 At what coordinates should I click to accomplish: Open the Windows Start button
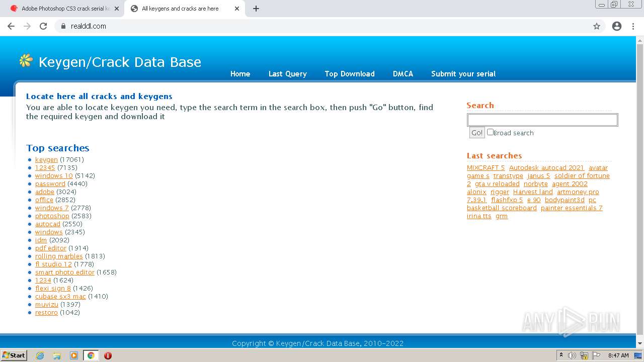point(14,355)
